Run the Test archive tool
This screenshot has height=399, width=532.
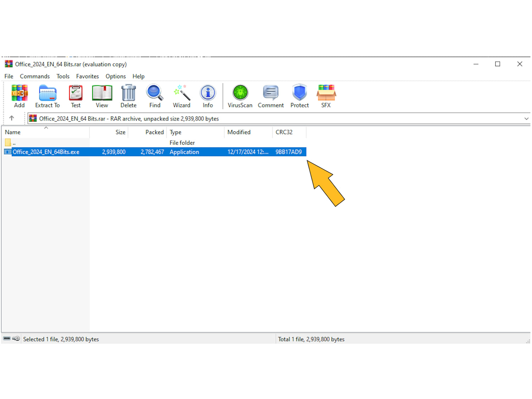[76, 96]
